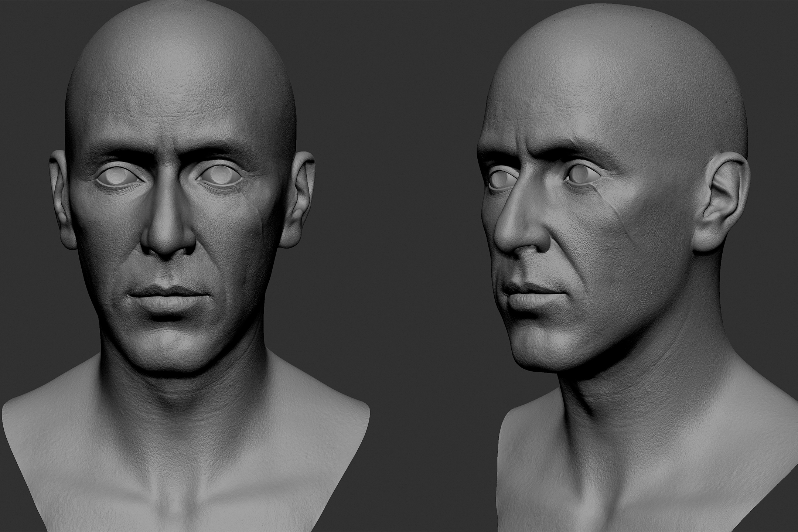Click the front-view bust's lips
The image size is (798, 532).
click(x=167, y=298)
